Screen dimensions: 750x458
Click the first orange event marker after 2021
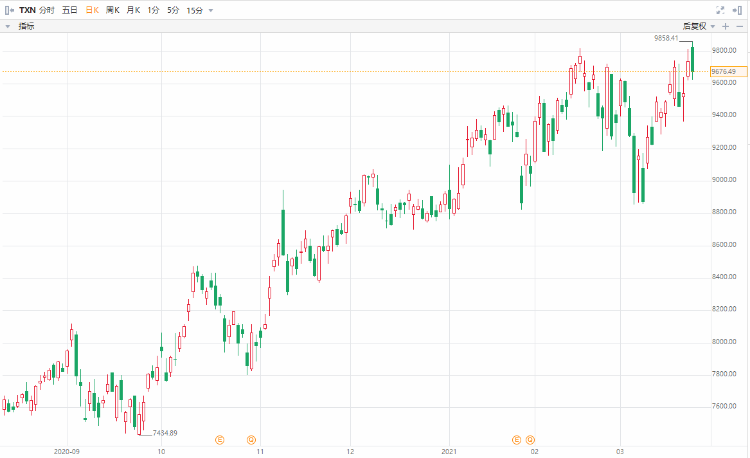coord(516,439)
